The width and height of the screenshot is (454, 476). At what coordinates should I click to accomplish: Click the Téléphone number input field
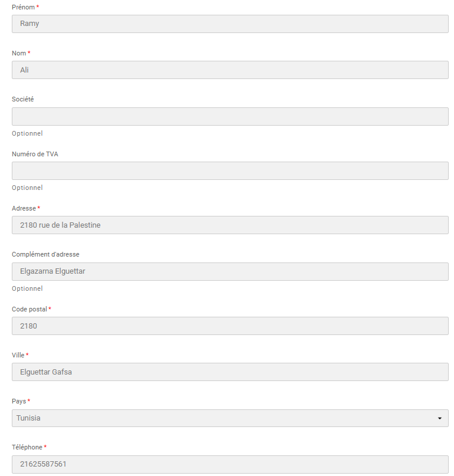click(230, 464)
